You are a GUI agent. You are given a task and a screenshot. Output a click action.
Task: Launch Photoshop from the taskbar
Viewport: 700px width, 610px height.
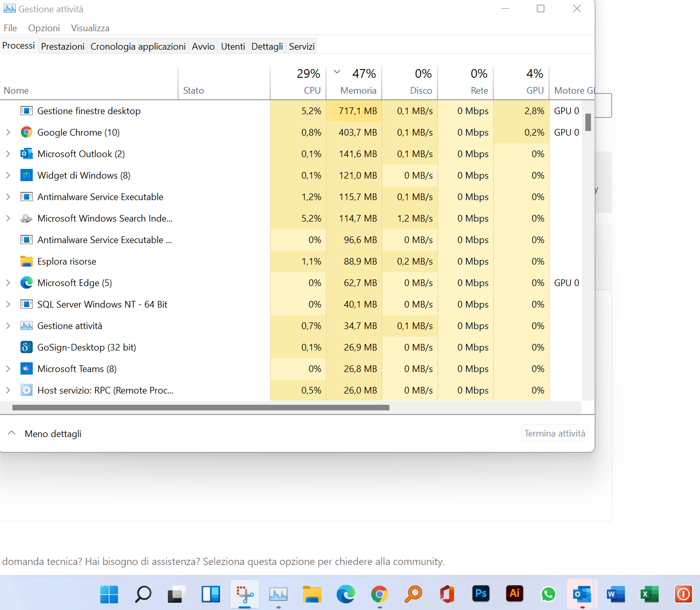(480, 594)
